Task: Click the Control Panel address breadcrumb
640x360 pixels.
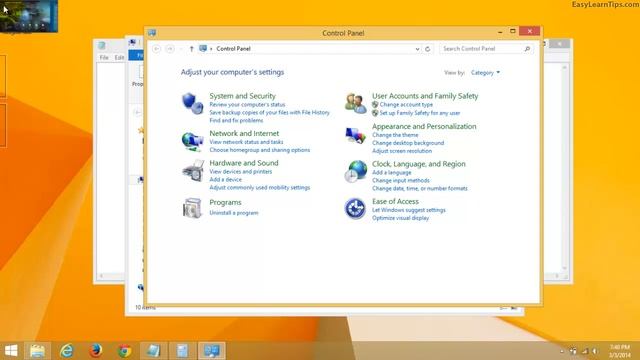Action: (x=233, y=49)
